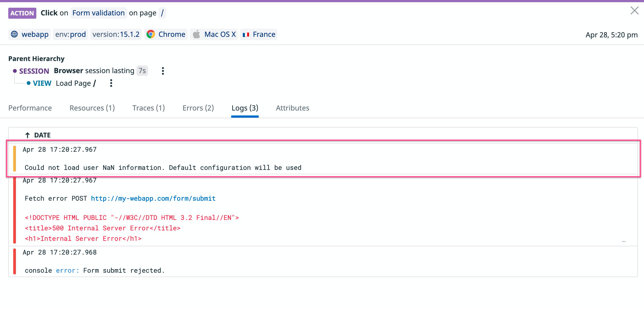
Task: Click the Apple Mac OS X icon
Action: click(197, 34)
